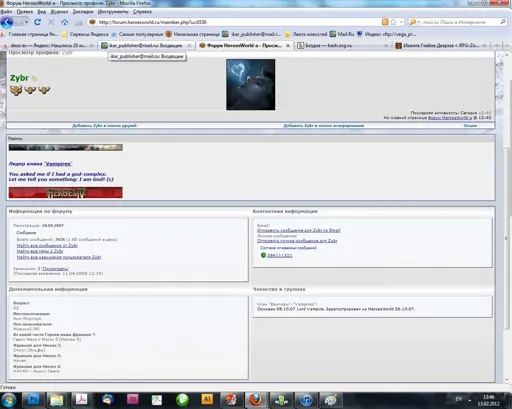This screenshot has height=409, width=512.
Task: Open the Начальная страница bookmark
Action: coord(193,34)
